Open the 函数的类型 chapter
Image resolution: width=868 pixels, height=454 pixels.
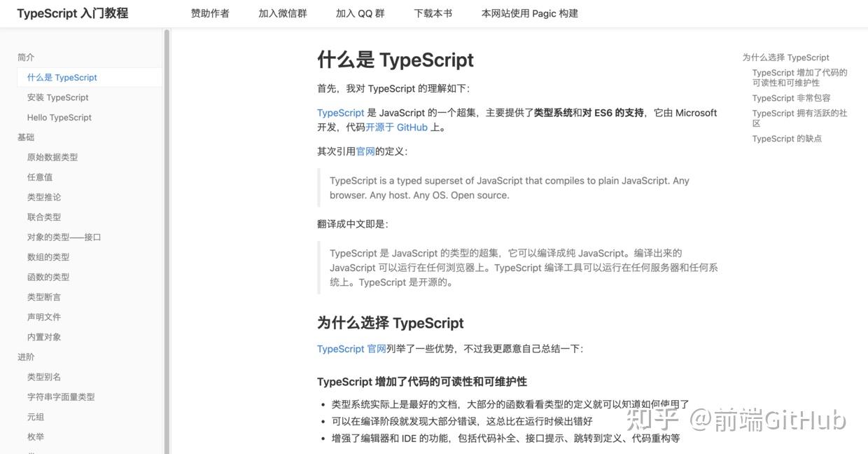[x=45, y=277]
